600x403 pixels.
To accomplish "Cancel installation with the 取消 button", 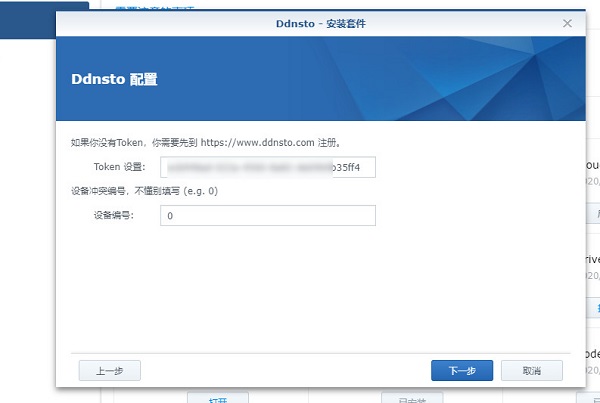I will pos(532,370).
